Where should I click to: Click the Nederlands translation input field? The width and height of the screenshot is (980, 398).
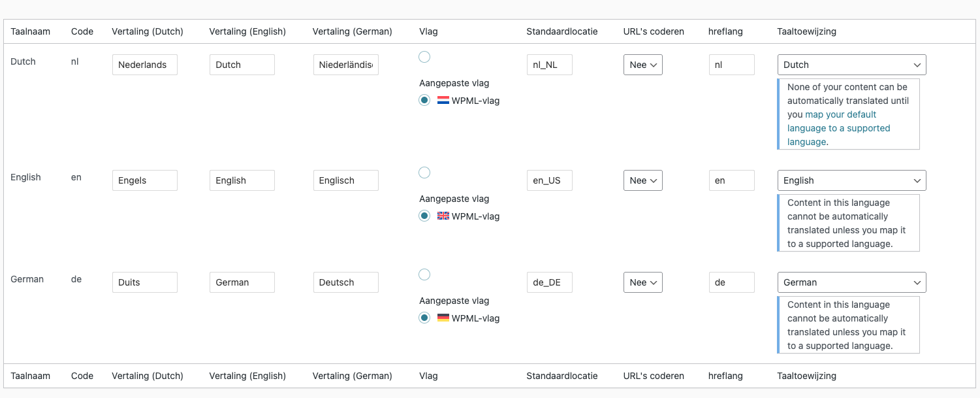[x=145, y=65]
